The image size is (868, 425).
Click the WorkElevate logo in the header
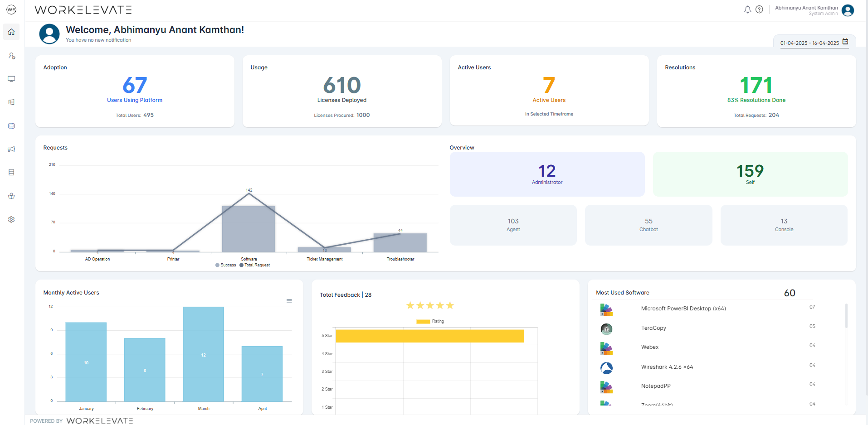click(83, 9)
